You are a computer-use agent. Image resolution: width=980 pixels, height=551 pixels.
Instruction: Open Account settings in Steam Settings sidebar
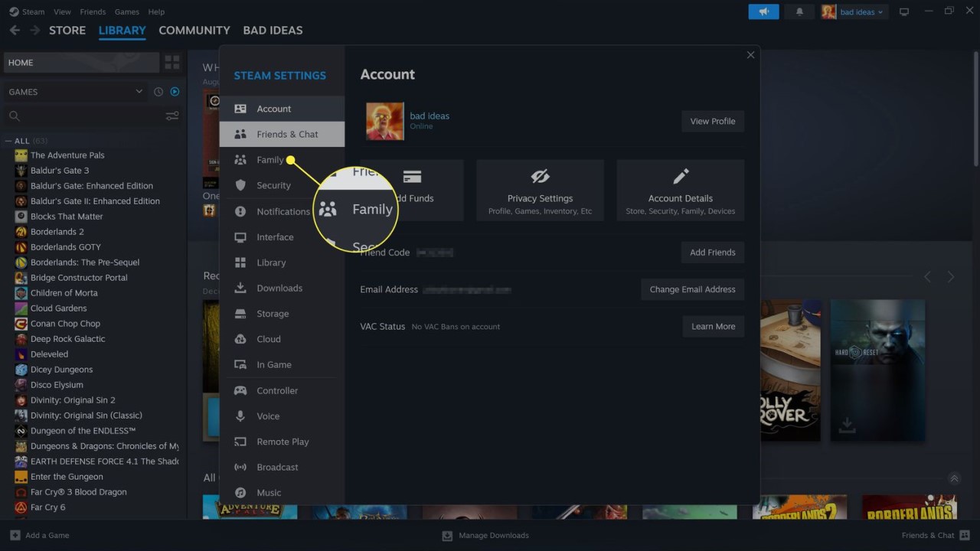tap(282, 109)
